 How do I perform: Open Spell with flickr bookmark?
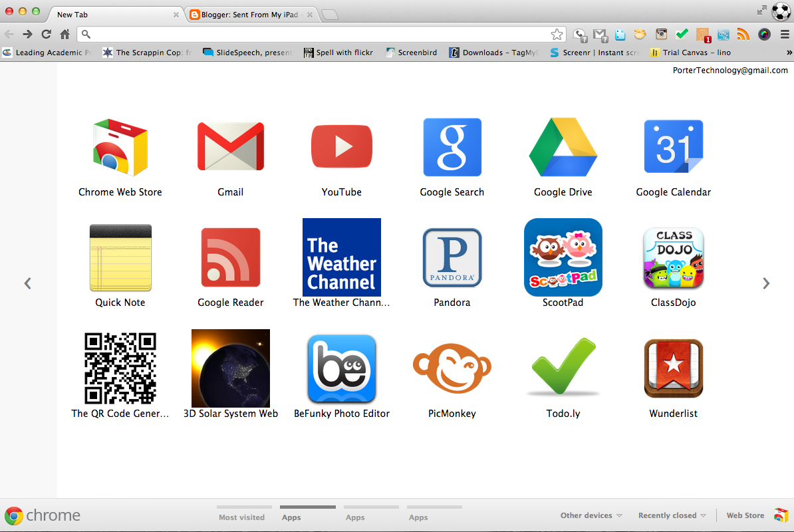(338, 52)
